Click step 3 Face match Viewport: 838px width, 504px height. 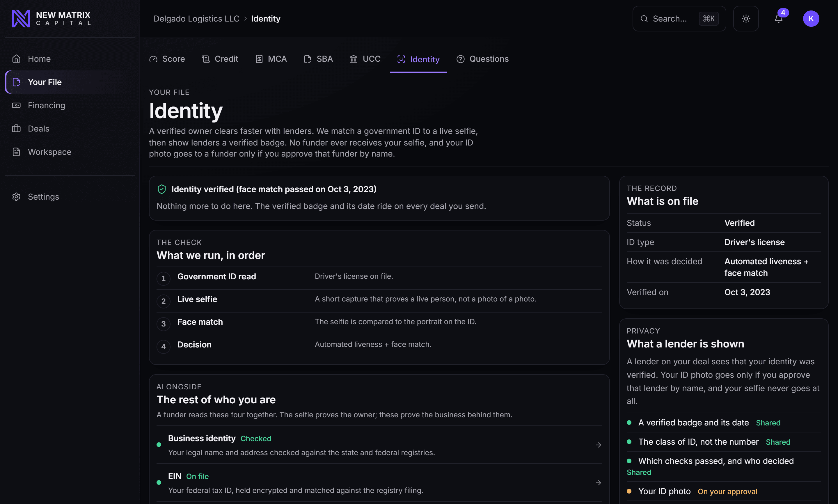379,324
